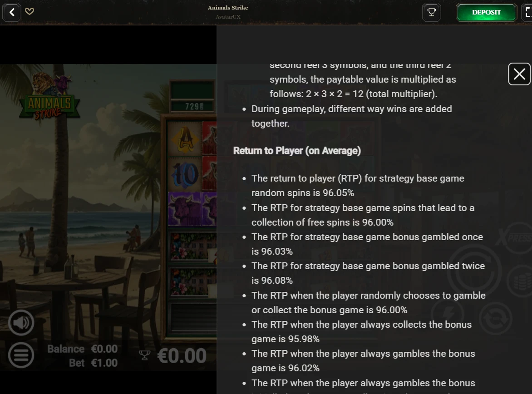Click the trophy icon beside win amount
The image size is (532, 394).
[144, 355]
